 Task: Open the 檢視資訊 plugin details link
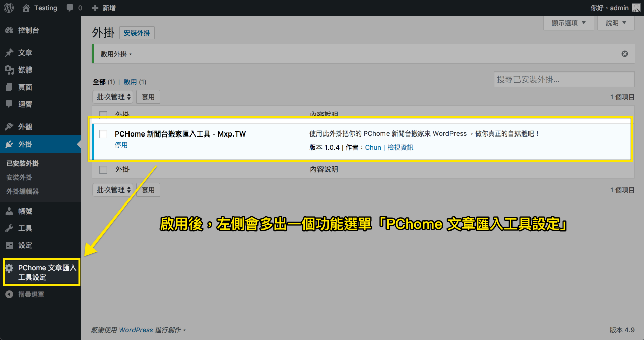[400, 148]
